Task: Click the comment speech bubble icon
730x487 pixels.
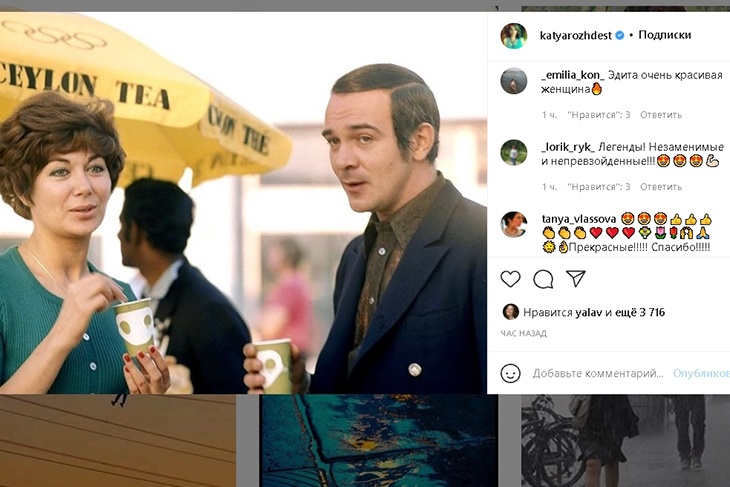Action: coord(543,279)
